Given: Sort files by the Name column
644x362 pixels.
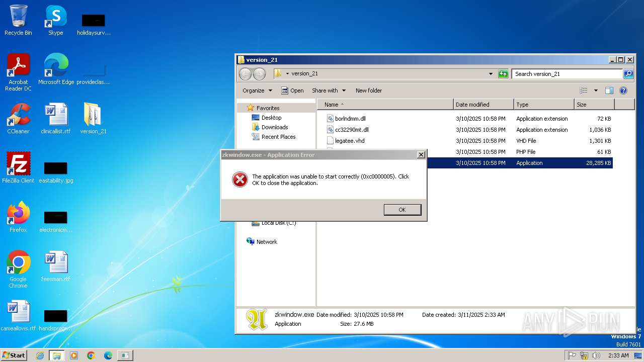Looking at the screenshot, I should (385, 105).
